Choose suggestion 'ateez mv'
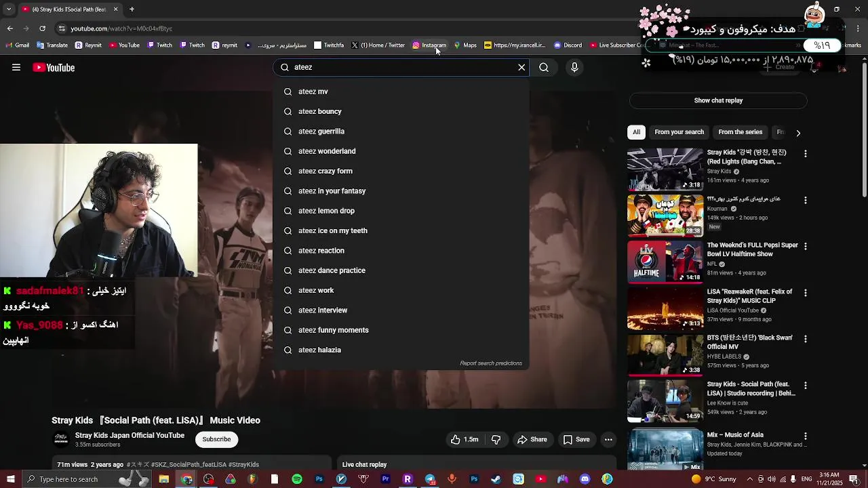Viewport: 868px width, 488px height. click(x=401, y=91)
